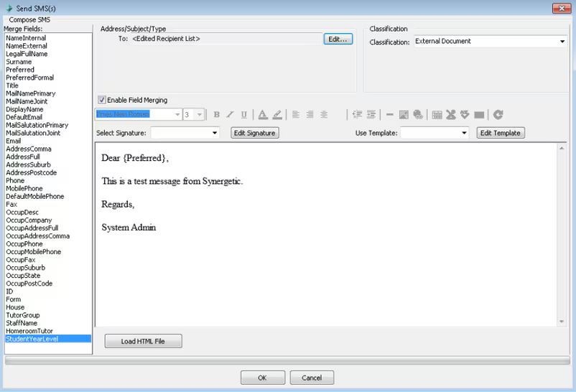
Task: Click the Load HTML File button
Action: coord(143,341)
